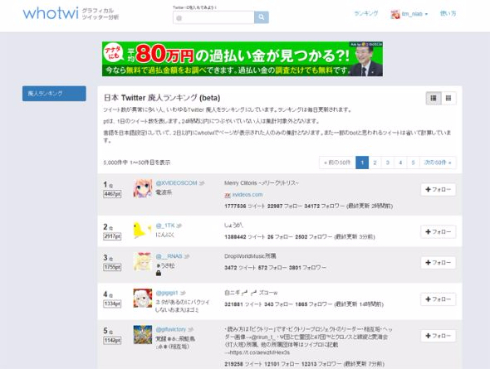Click the 1142pt score badge

pos(112,340)
